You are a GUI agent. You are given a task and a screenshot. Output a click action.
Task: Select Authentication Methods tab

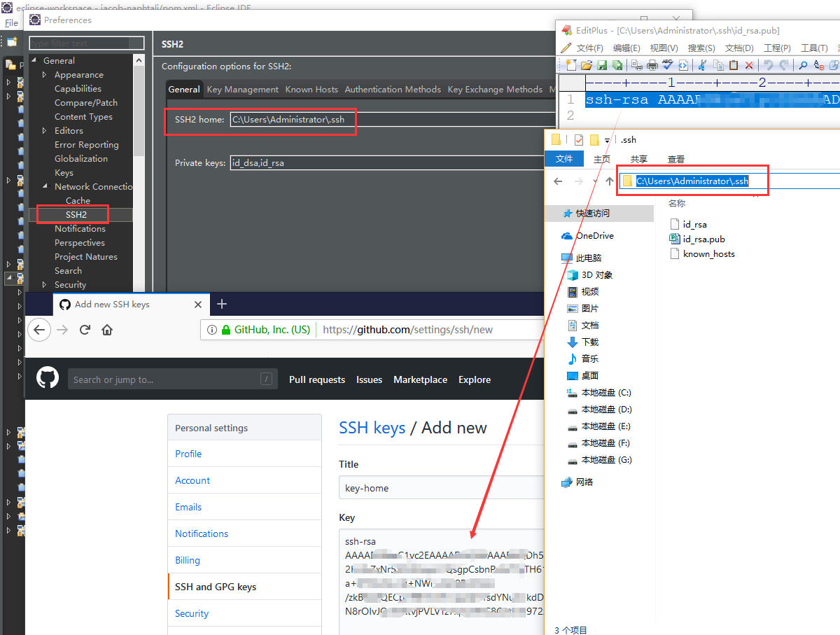coord(393,90)
